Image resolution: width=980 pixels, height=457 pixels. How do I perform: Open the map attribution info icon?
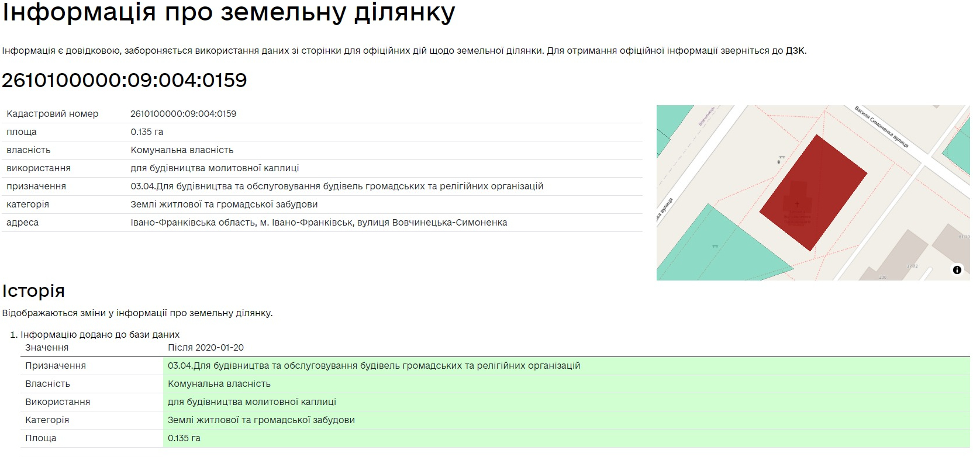(957, 270)
